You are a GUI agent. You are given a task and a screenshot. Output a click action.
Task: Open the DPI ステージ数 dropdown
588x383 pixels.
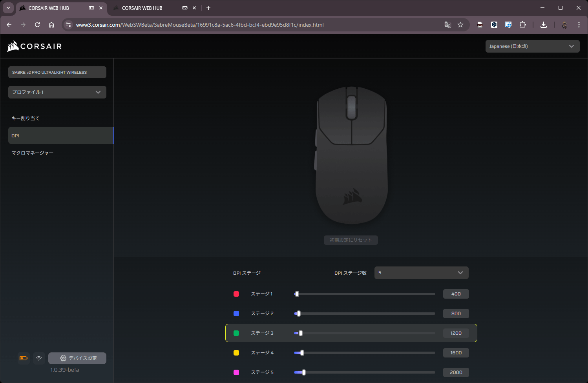pyautogui.click(x=421, y=273)
